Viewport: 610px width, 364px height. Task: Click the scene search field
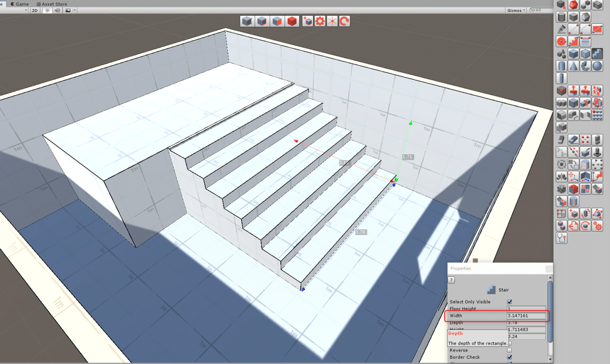tap(542, 10)
